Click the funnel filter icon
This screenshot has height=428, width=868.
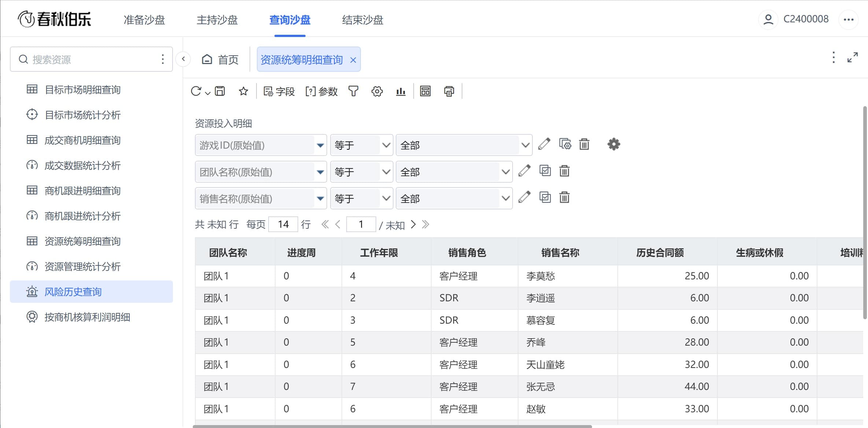click(x=353, y=91)
